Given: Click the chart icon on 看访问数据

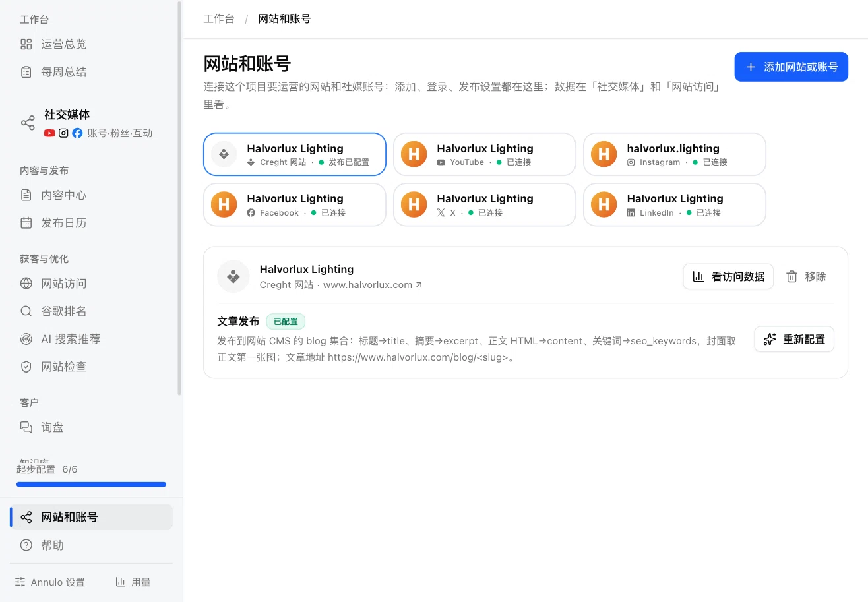Looking at the screenshot, I should [x=698, y=276].
